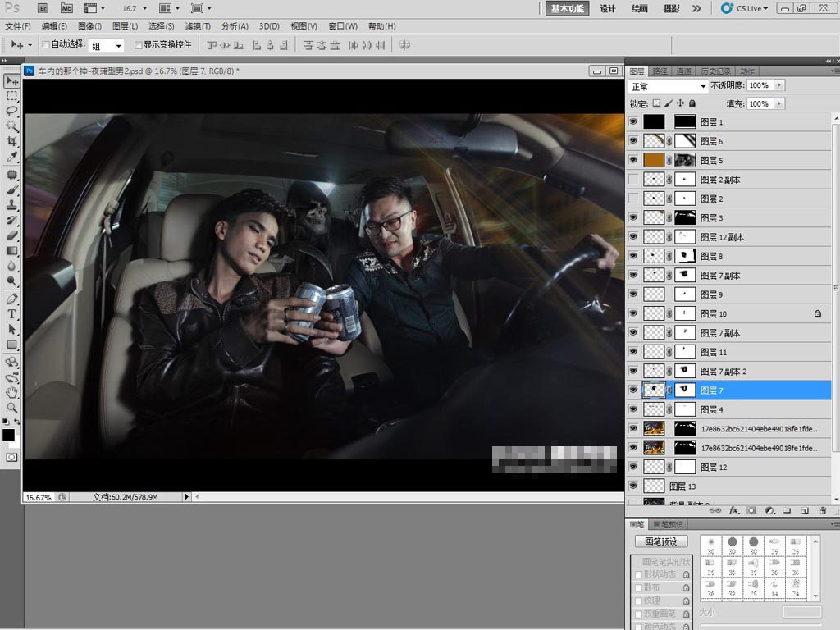Select the Eyedropper tool
840x630 pixels.
(11, 157)
